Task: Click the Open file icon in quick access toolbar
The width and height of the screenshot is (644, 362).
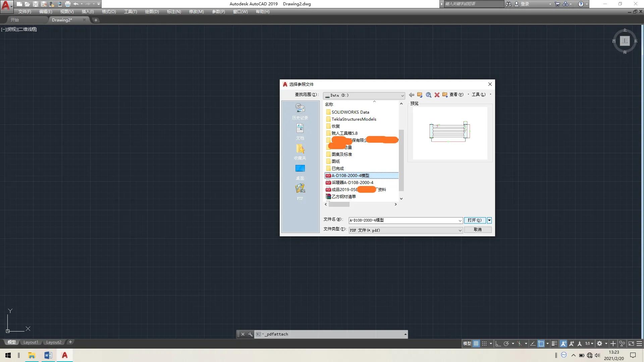Action: [x=28, y=4]
